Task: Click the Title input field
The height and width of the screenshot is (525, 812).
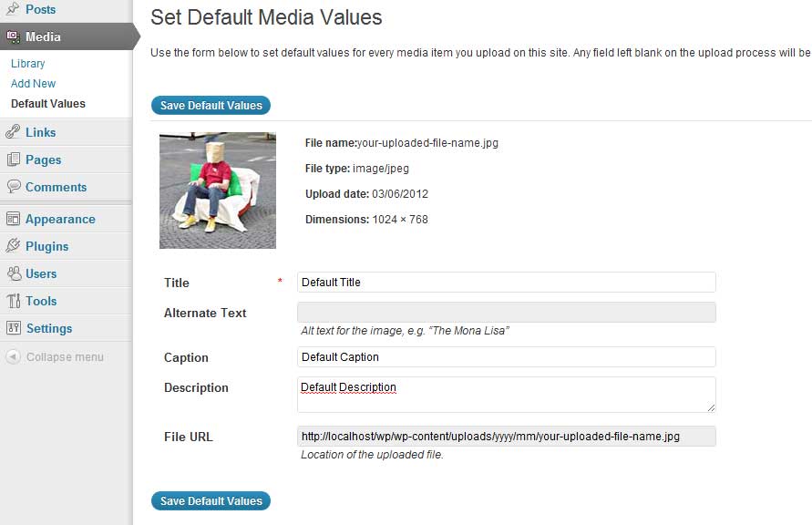Action: (x=507, y=283)
